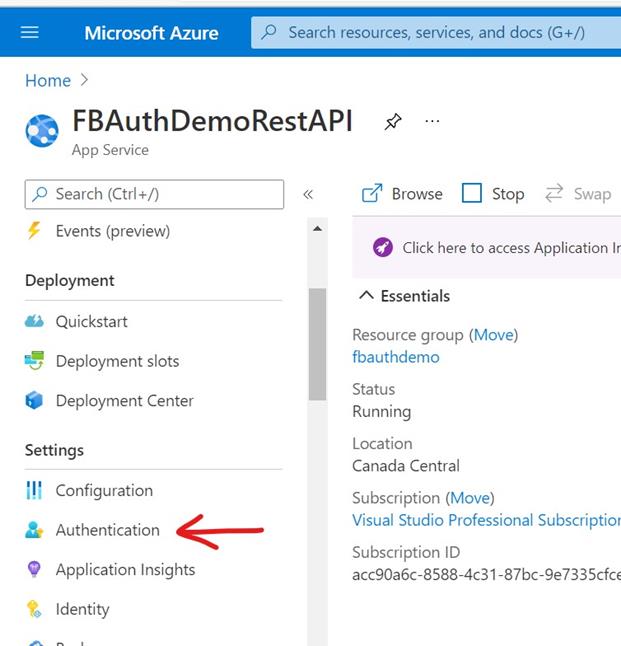Click the Configuration bars icon

[x=34, y=490]
